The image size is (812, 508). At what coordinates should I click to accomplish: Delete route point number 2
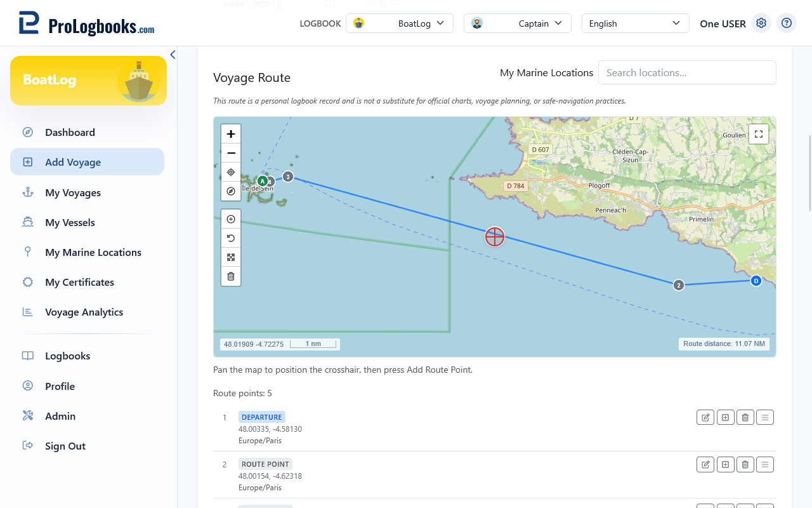[x=745, y=464]
